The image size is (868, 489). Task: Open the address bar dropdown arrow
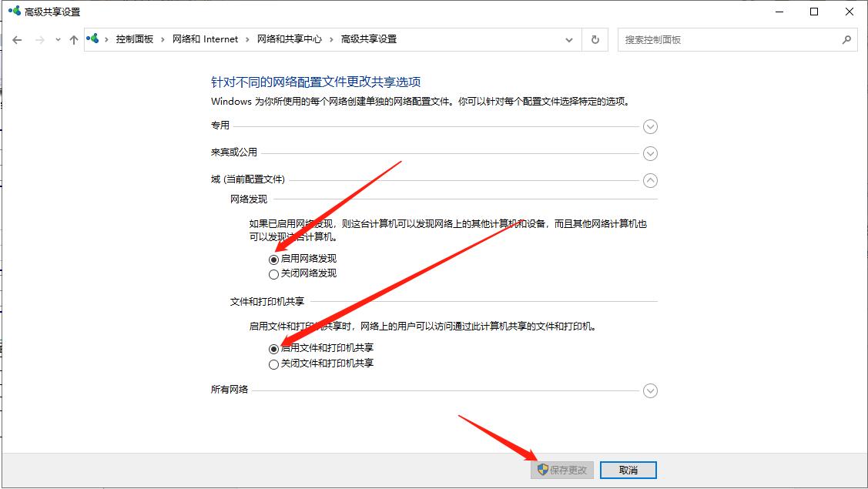[x=569, y=39]
